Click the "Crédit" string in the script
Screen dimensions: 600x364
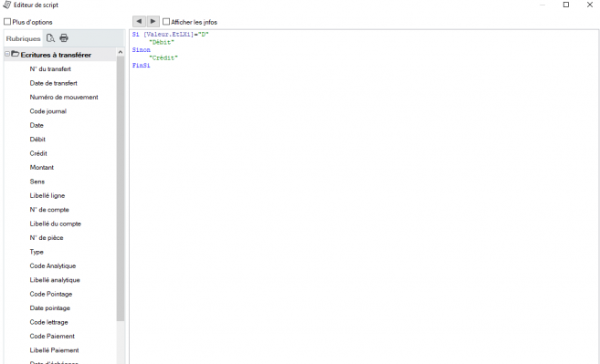(163, 58)
